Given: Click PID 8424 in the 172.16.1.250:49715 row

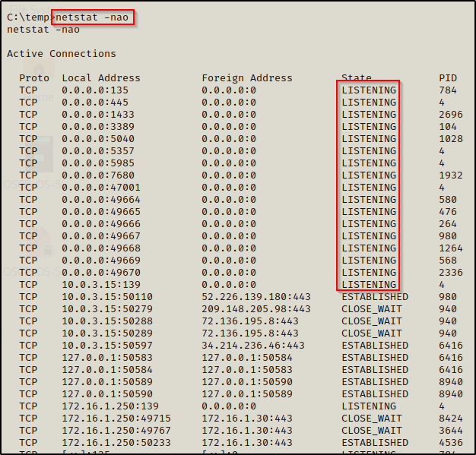Looking at the screenshot, I should coord(451,418).
